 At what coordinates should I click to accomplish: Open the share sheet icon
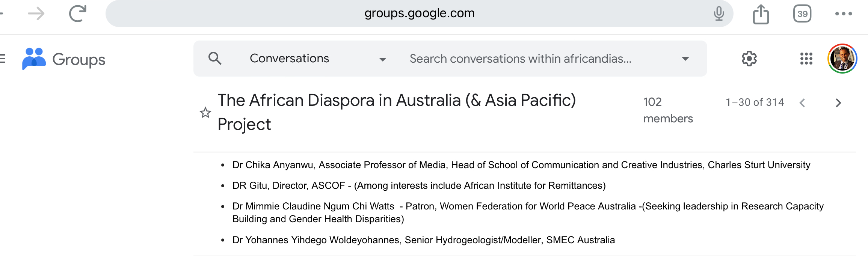coord(761,14)
